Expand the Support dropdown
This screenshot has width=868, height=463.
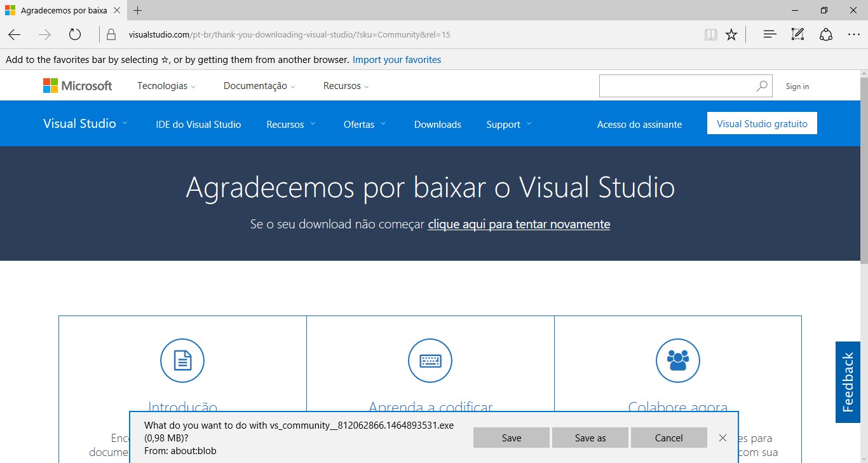tap(509, 125)
